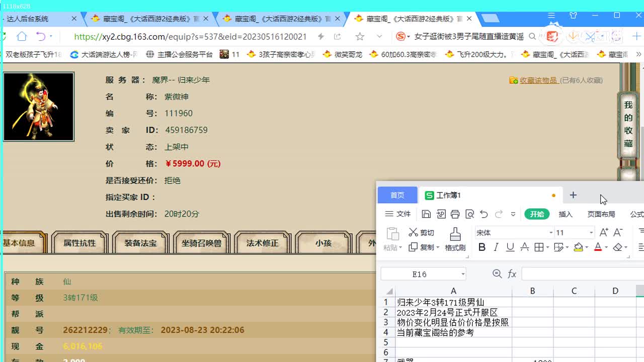The image size is (644, 362).
Task: Select the 页面布局 ribbon tab
Action: click(601, 214)
